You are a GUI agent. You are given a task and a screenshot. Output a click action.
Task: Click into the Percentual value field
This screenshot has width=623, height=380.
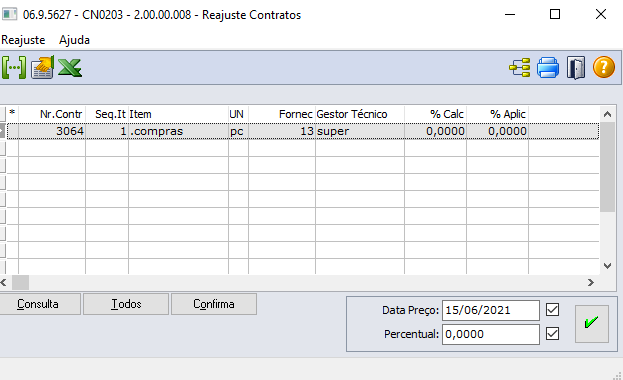(491, 334)
